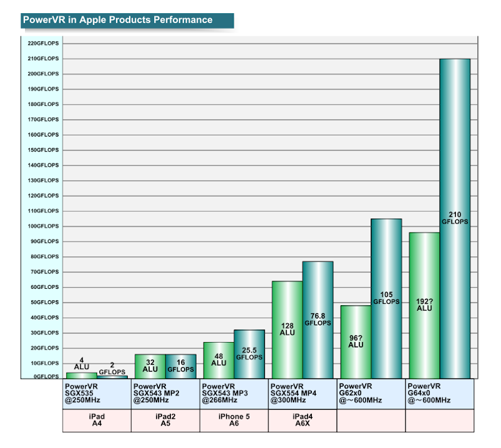Click the 192? ALU green bar

point(425,306)
